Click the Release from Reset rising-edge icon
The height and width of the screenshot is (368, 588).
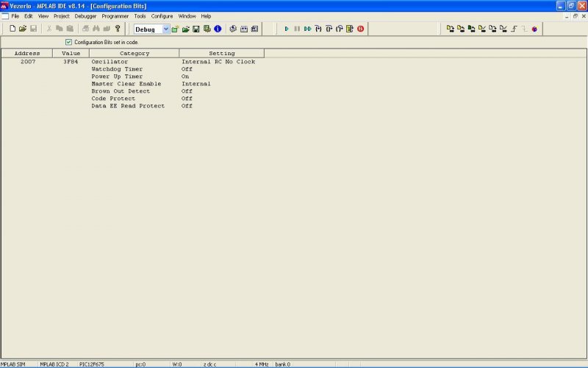(x=514, y=29)
